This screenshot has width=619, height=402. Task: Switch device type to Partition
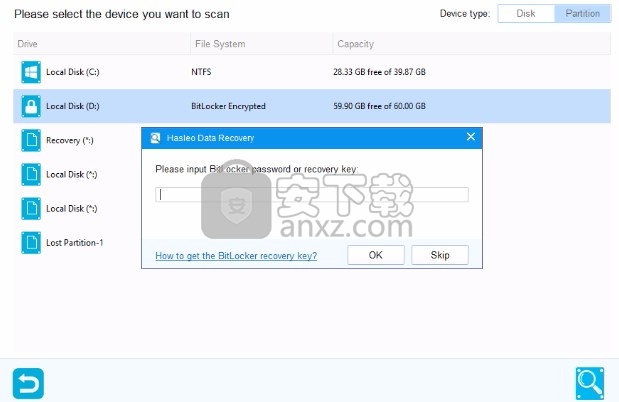[582, 13]
